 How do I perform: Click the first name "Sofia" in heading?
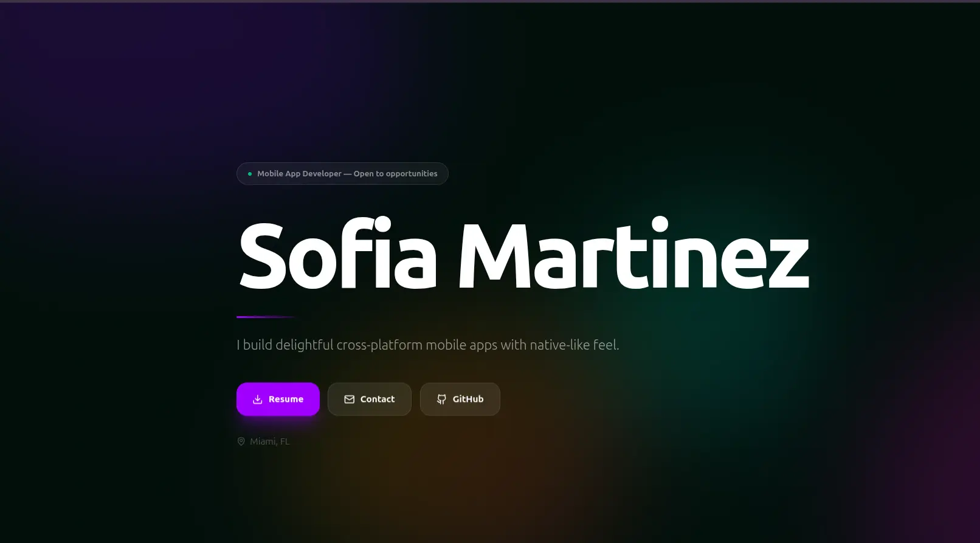[x=337, y=255]
